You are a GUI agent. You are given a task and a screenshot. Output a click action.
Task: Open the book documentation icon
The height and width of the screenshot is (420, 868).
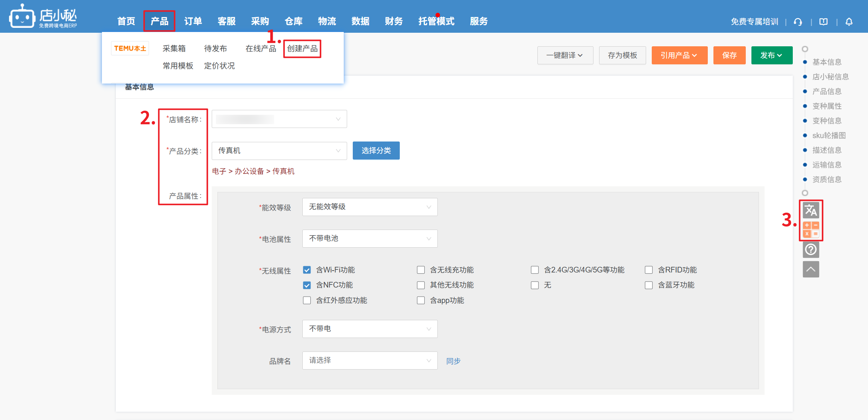[x=823, y=22]
